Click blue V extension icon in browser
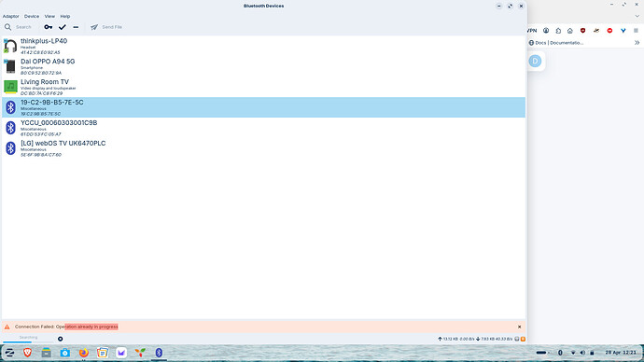Viewport: 644px width, 362px height. (623, 31)
